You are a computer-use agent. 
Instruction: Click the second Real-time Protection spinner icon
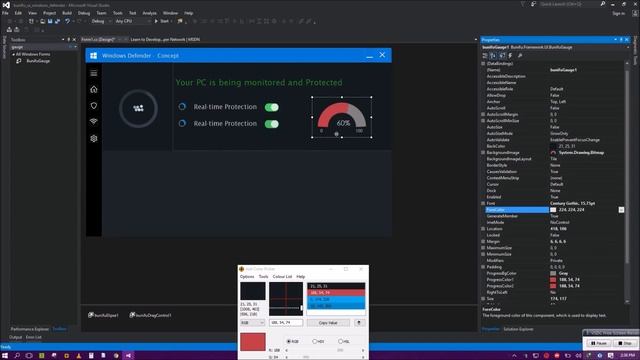[182, 123]
